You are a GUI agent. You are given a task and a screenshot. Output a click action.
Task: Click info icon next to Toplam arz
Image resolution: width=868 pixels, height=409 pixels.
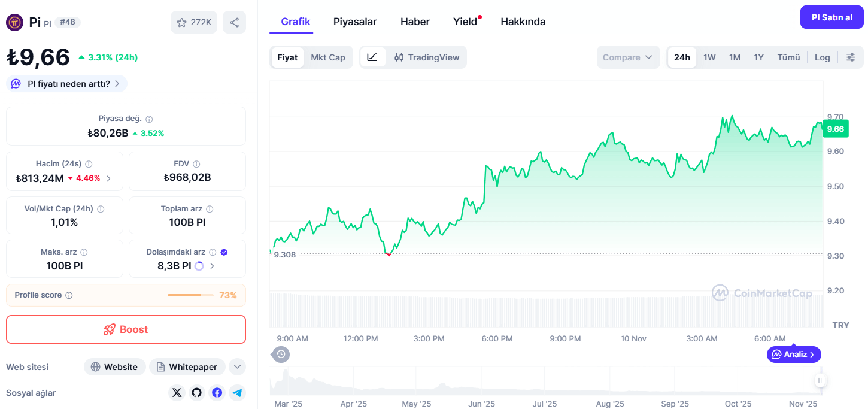click(210, 209)
